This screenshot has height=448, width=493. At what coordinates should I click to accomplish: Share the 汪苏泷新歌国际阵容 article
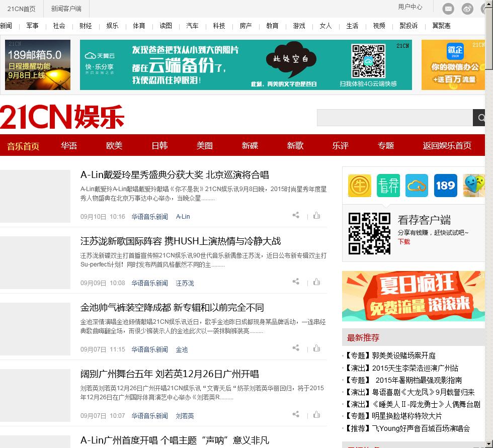pyautogui.click(x=296, y=282)
